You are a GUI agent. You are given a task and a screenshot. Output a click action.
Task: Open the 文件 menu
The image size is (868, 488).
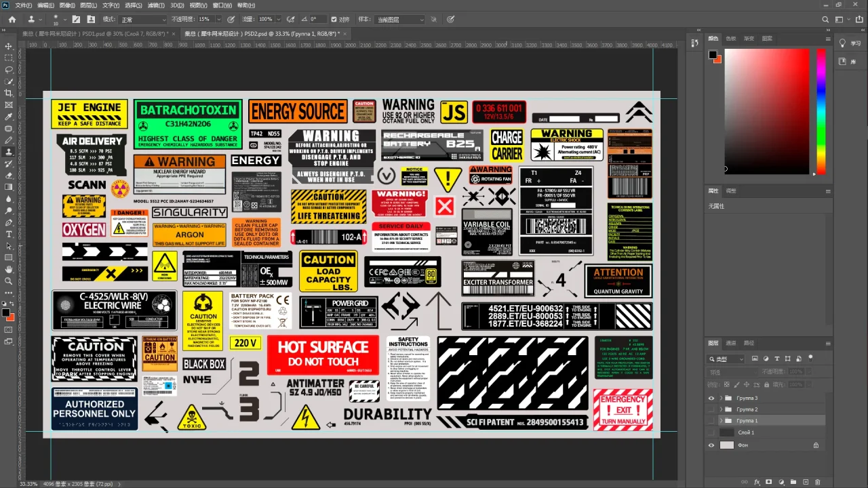point(23,5)
